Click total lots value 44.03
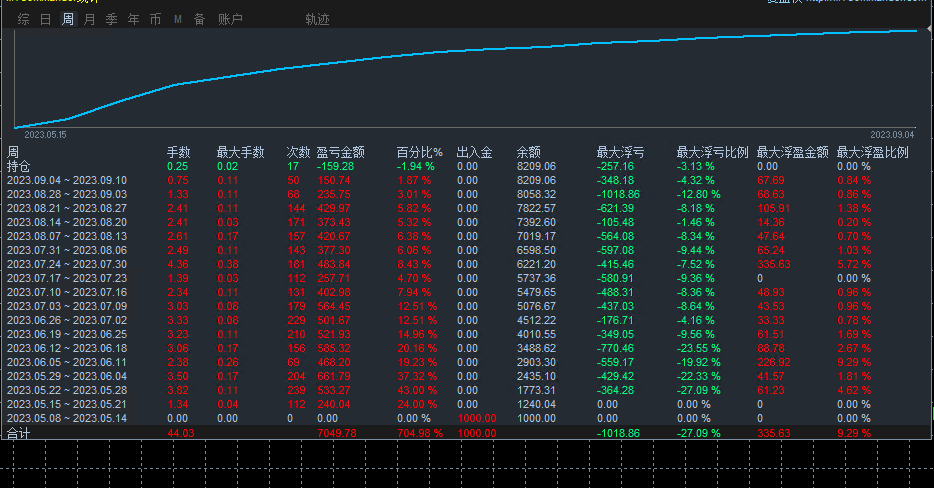Viewport: 934px width, 488px height. [x=180, y=433]
